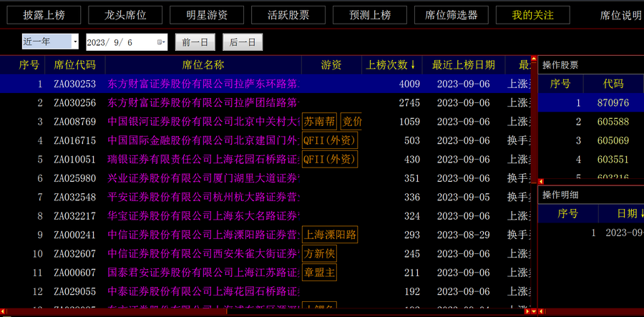
Task: Open 华宝证券 上海东大名路 seat name
Action: tap(204, 216)
